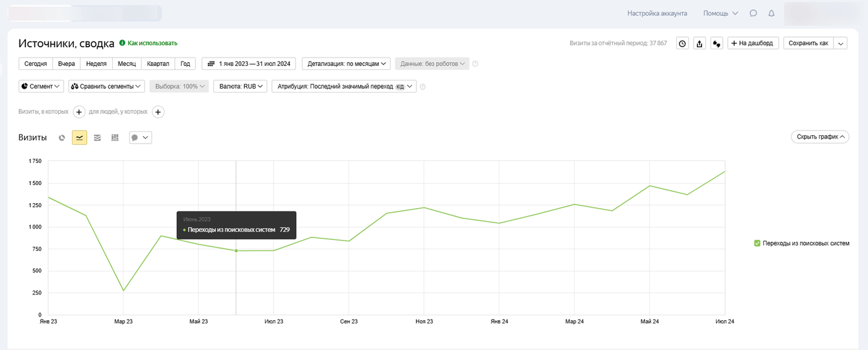Collapse chart with 'Скрыть график'
This screenshot has height=350, width=868.
coord(819,137)
